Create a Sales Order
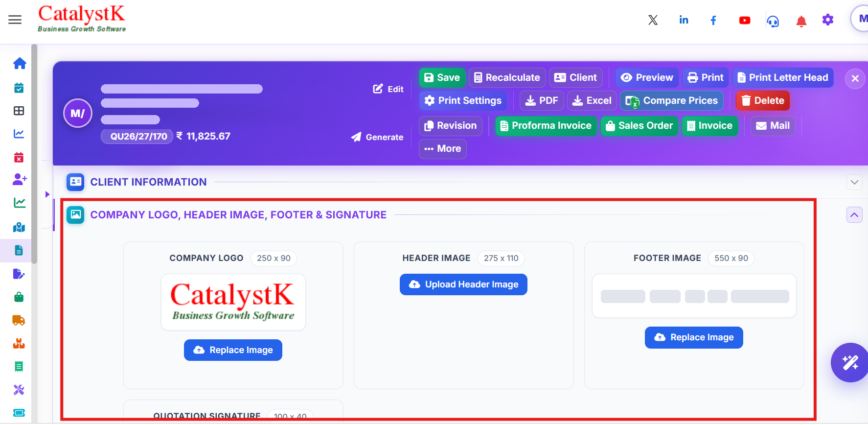868x425 pixels. click(x=640, y=126)
